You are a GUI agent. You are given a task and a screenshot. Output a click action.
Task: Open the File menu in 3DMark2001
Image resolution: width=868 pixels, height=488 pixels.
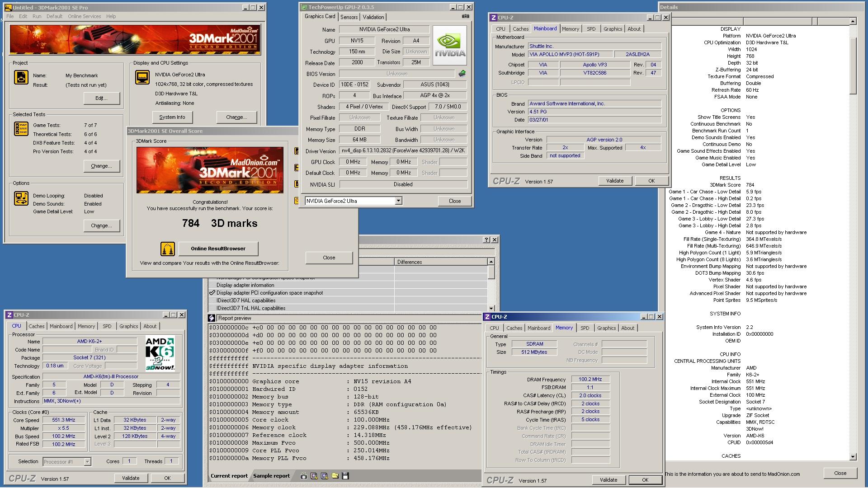[x=10, y=16]
